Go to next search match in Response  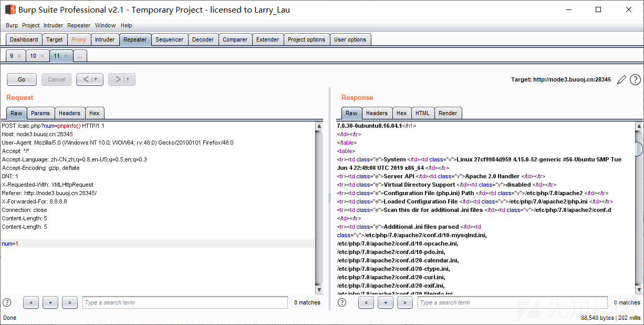point(405,302)
